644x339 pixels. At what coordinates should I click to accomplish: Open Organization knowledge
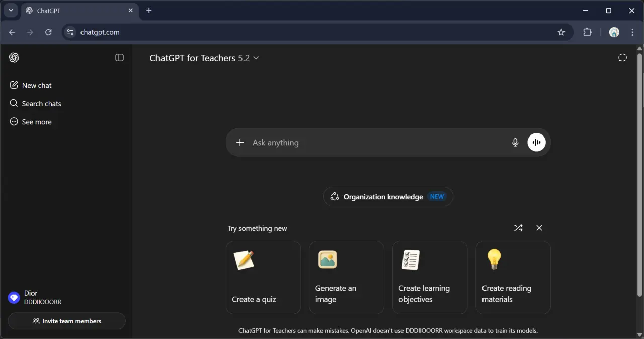pyautogui.click(x=388, y=197)
